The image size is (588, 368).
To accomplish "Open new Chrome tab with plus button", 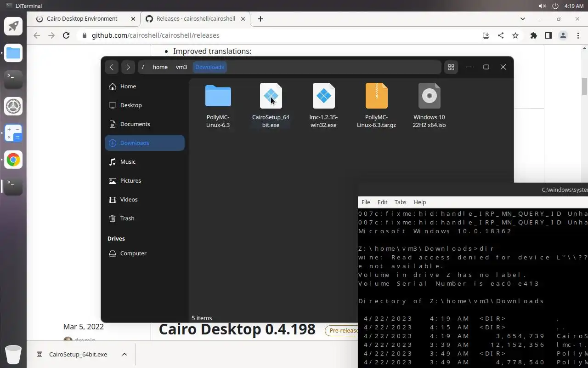I will (260, 19).
